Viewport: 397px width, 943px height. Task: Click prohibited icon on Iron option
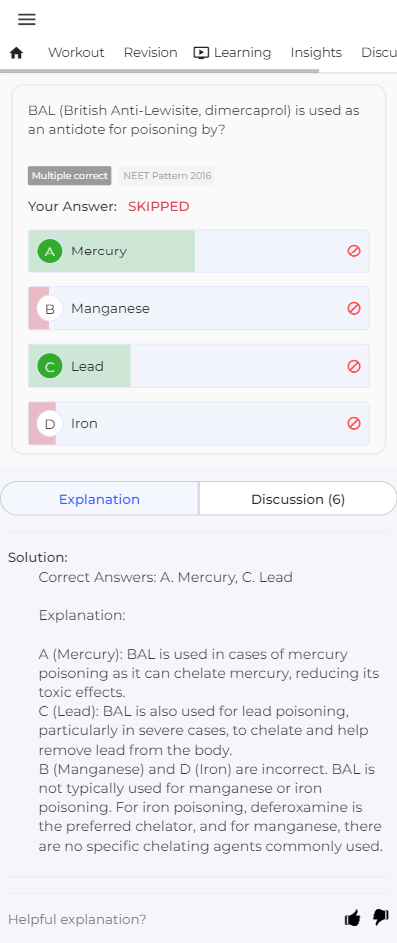click(354, 423)
